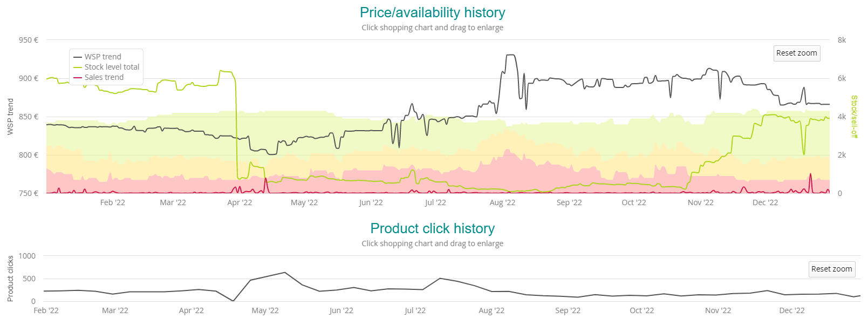The height and width of the screenshot is (325, 868).
Task: Toggle Sales trend legend entry
Action: pyautogui.click(x=104, y=77)
